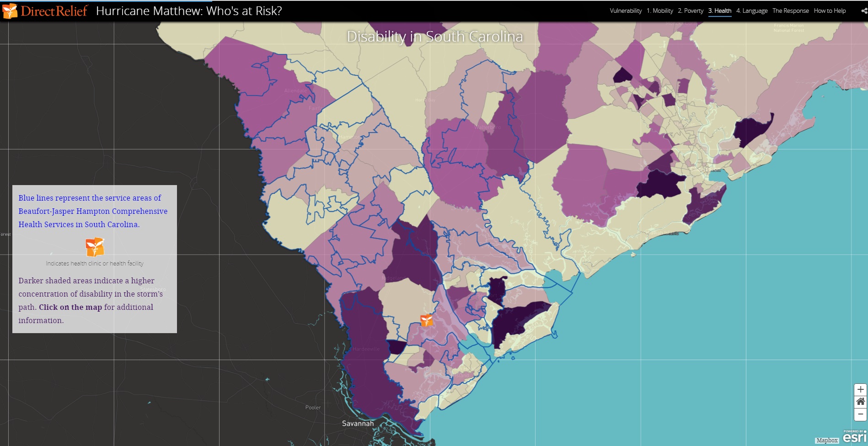Image resolution: width=868 pixels, height=446 pixels.
Task: Click the clinic legend icon in info panel
Action: [95, 247]
